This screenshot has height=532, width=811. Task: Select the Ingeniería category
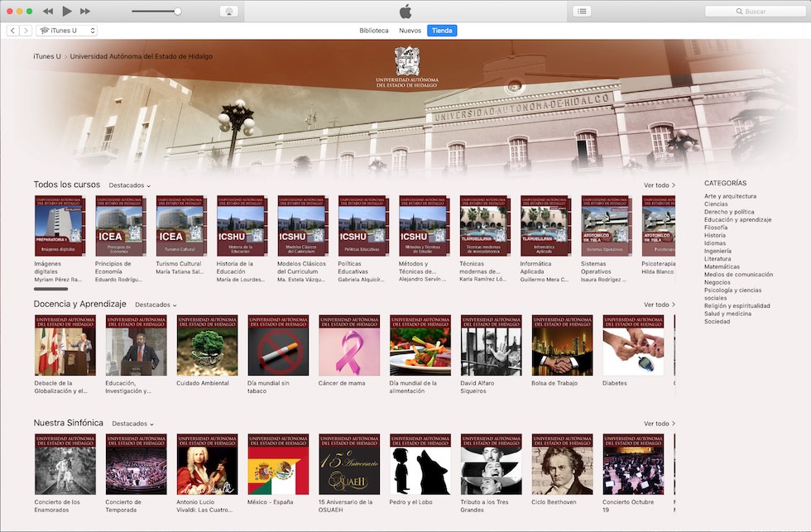[x=717, y=251]
